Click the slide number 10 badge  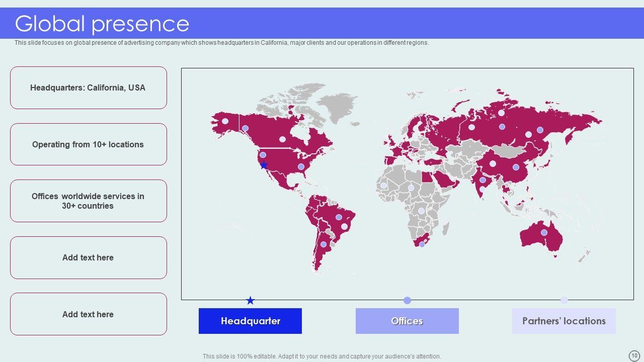(634, 355)
